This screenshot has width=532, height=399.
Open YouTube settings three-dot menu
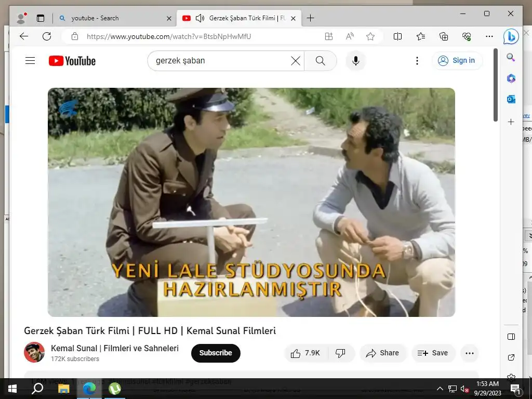point(417,61)
